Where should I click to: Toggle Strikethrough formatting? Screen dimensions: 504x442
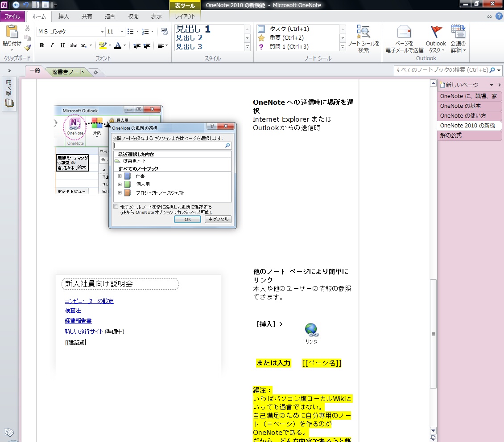(73, 45)
